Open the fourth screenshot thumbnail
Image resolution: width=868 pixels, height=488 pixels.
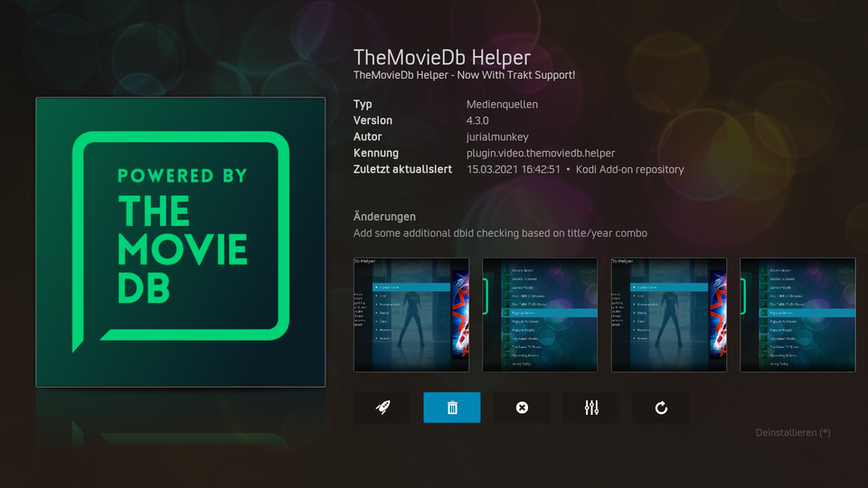pos(797,314)
